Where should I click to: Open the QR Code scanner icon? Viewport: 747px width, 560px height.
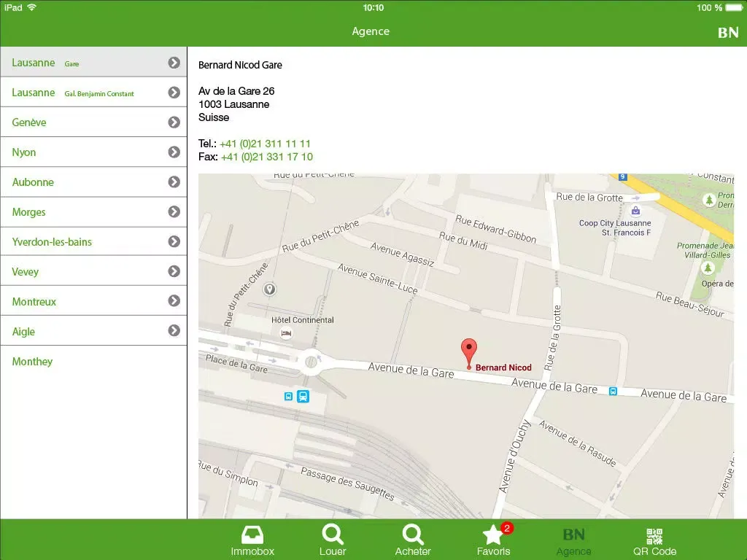(x=654, y=536)
